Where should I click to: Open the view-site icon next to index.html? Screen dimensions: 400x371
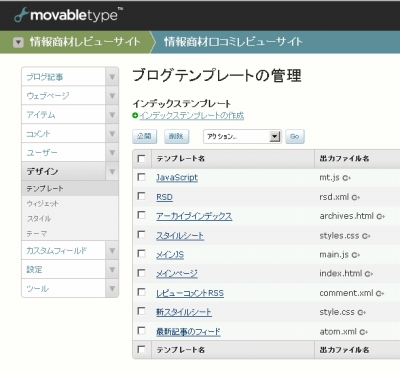[x=369, y=274]
